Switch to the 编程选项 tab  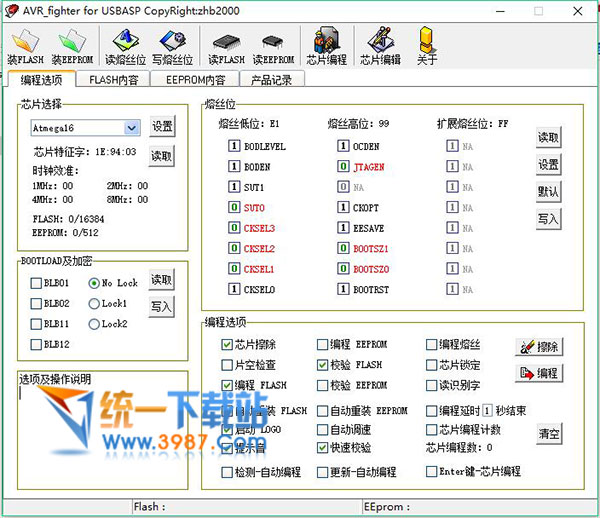coord(41,80)
